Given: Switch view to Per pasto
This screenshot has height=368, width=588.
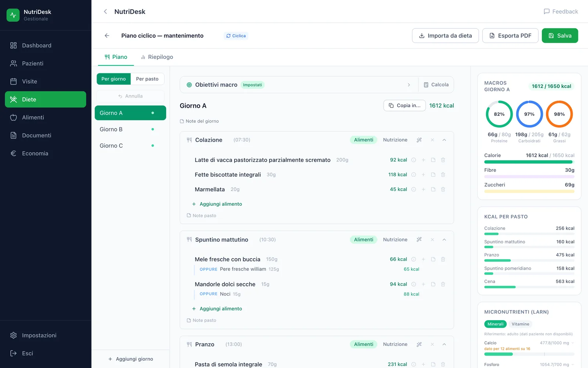Looking at the screenshot, I should pyautogui.click(x=147, y=79).
